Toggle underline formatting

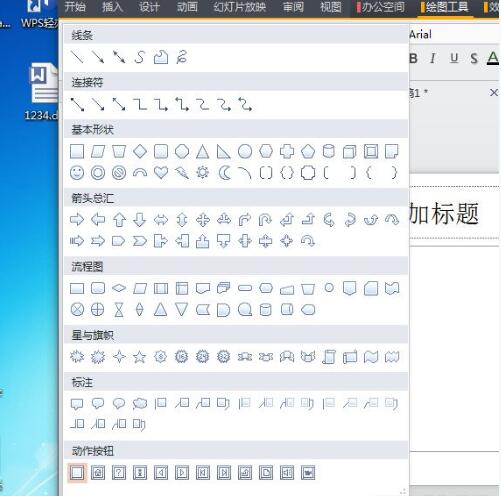pos(454,59)
